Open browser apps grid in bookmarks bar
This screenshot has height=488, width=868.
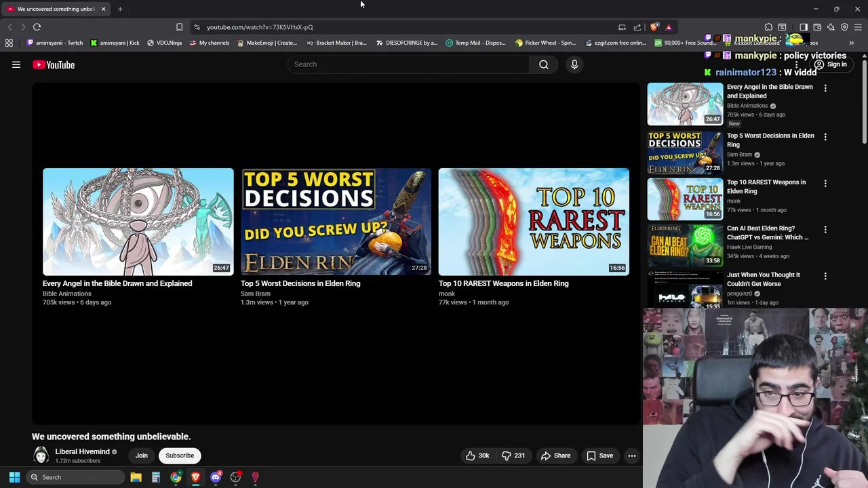tap(9, 43)
